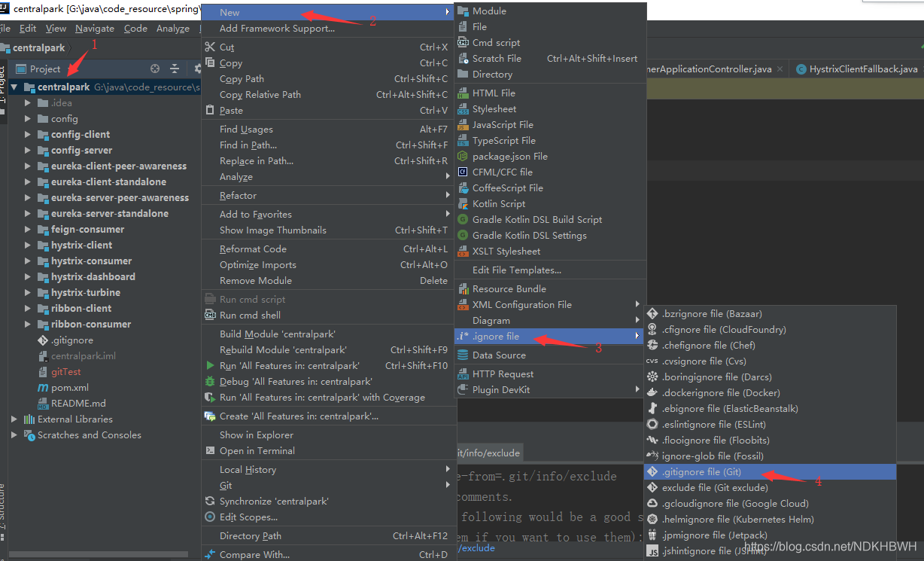Click the Synchronize refresh icon

point(210,501)
